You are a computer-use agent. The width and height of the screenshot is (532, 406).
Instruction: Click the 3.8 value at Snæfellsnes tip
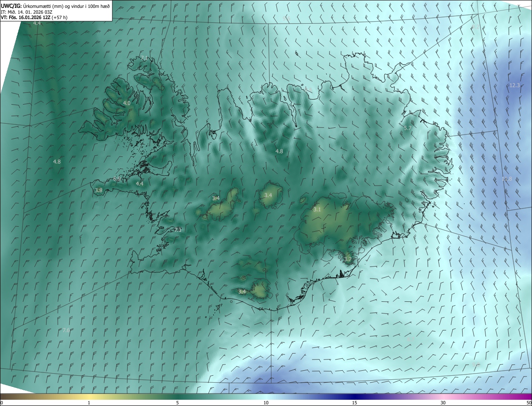pyautogui.click(x=99, y=190)
